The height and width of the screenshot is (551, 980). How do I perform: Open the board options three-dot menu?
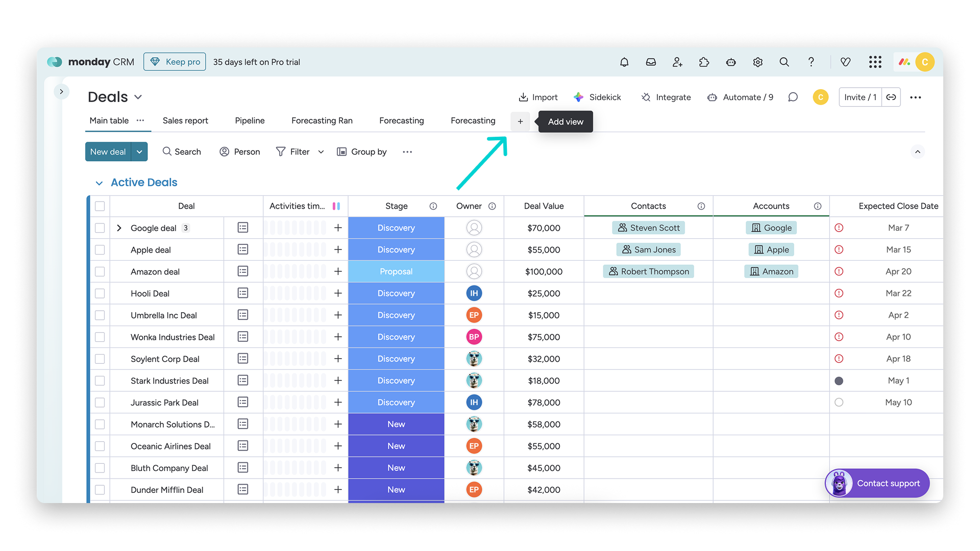916,97
